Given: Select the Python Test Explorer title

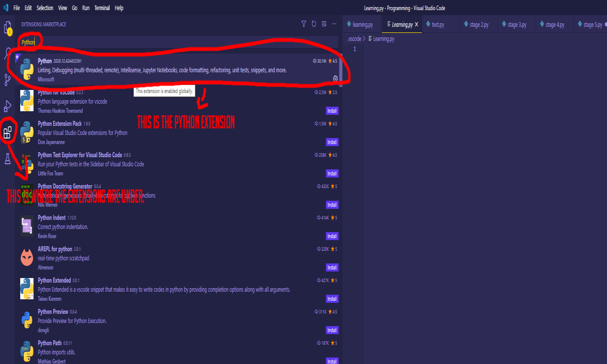Looking at the screenshot, I should [x=80, y=155].
